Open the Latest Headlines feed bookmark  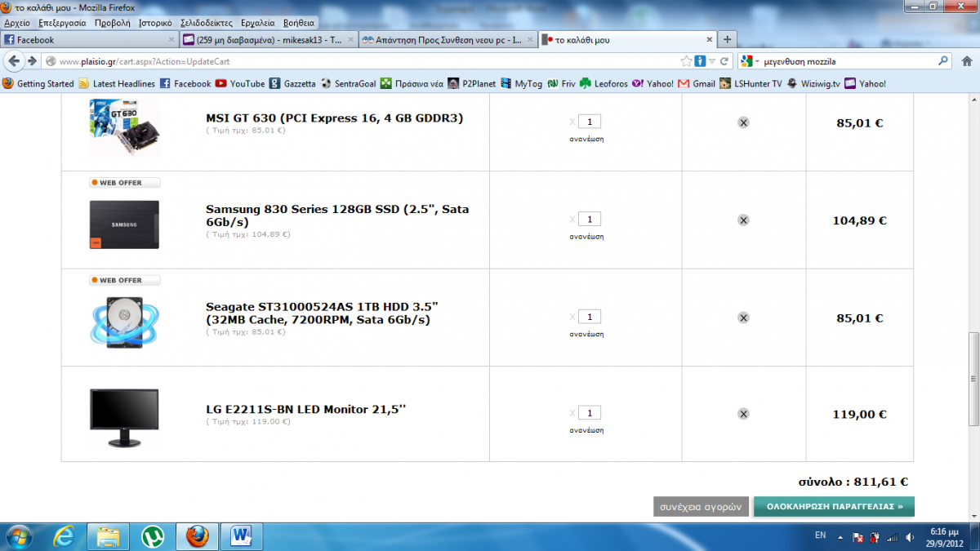click(x=117, y=83)
